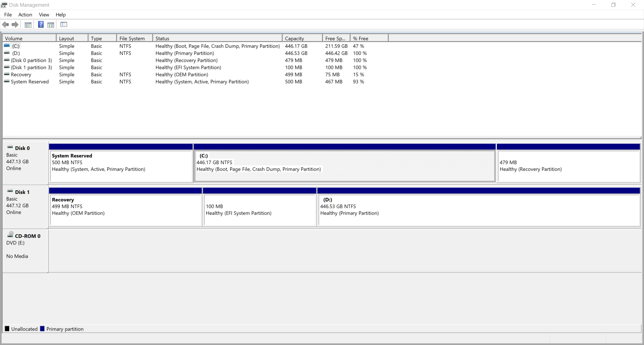The width and height of the screenshot is (644, 345).
Task: Click the 'Primary partition' legend label
Action: [x=65, y=329]
